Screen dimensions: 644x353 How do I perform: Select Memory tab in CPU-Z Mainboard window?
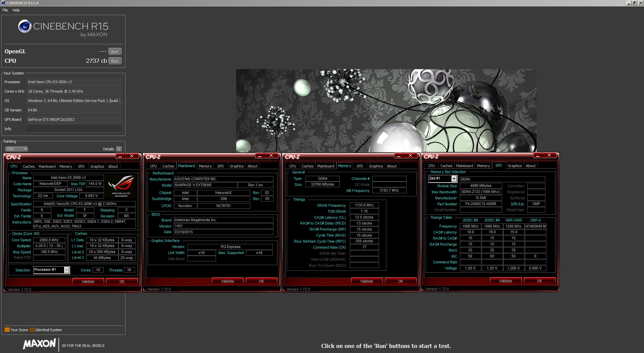[x=205, y=166]
